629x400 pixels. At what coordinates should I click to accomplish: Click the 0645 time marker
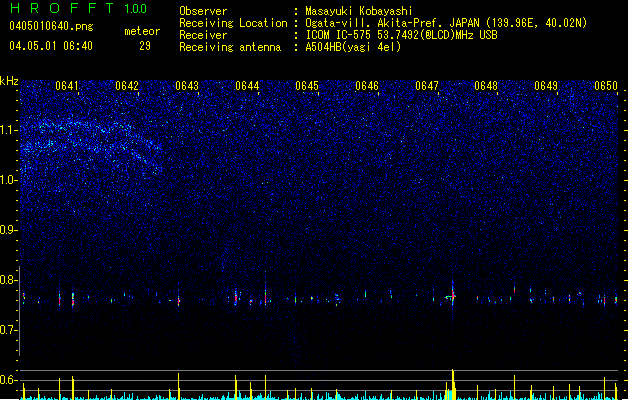pyautogui.click(x=307, y=86)
